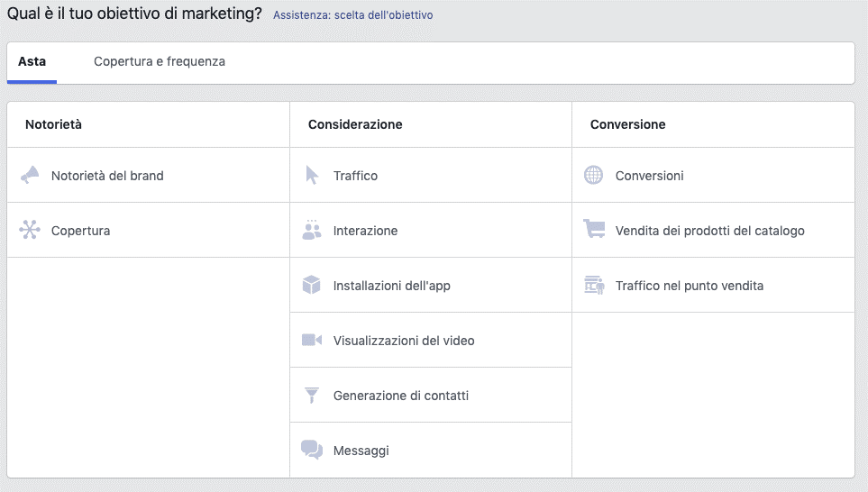The height and width of the screenshot is (492, 868).
Task: Choose the Vendita dei prodotti del catalogo text
Action: pyautogui.click(x=710, y=231)
